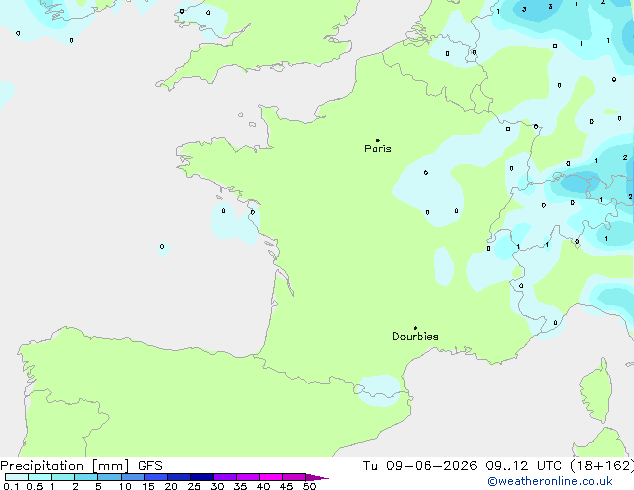Click the over-50 mm legend arrow tip

[317, 477]
